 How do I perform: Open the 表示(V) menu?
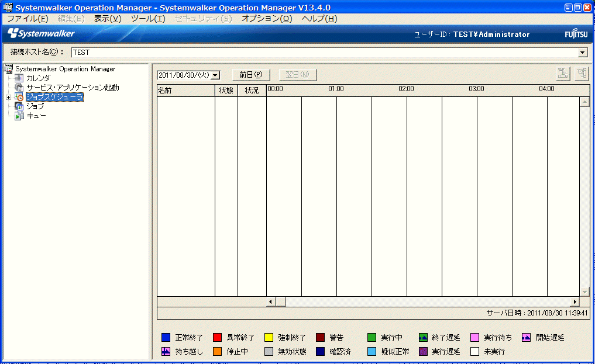(x=108, y=19)
